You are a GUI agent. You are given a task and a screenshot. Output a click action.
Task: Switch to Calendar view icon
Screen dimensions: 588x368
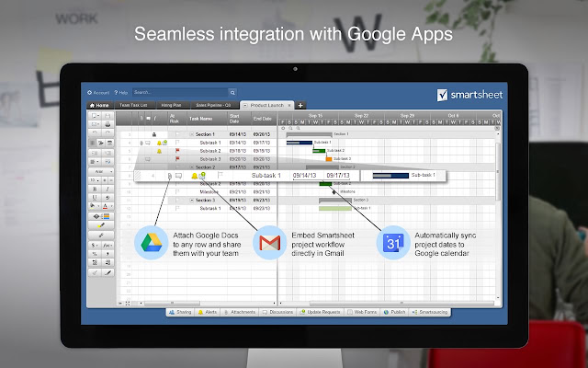click(109, 144)
